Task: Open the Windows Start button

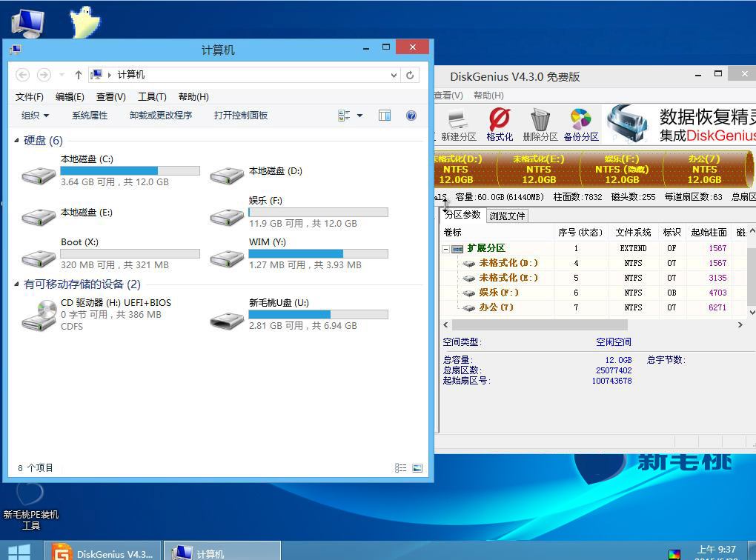Action: tap(19, 552)
